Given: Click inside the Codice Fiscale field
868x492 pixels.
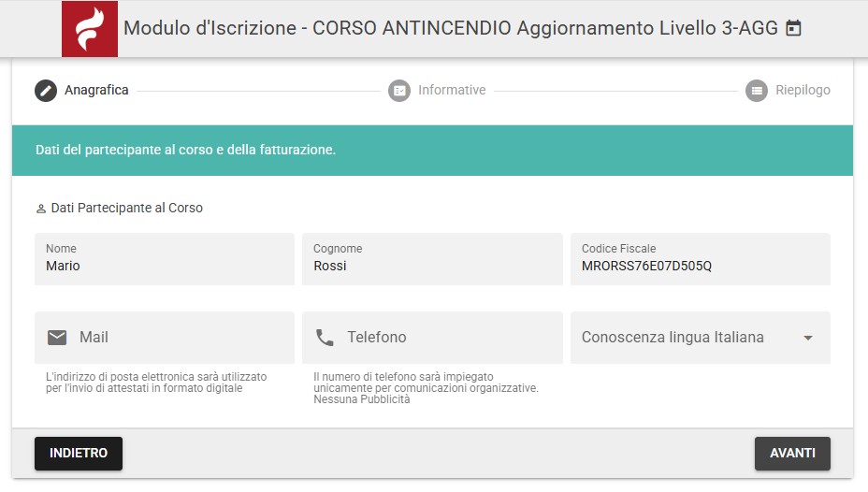Looking at the screenshot, I should pyautogui.click(x=700, y=266).
